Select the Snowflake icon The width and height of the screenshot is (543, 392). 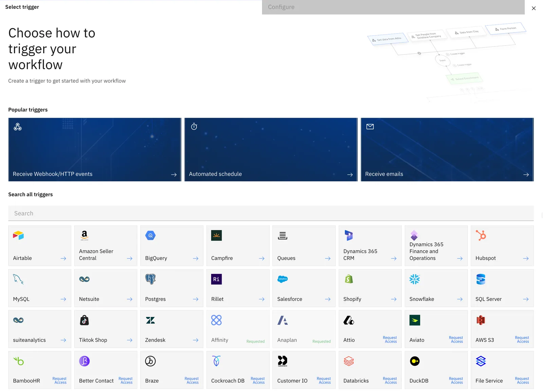tap(414, 279)
